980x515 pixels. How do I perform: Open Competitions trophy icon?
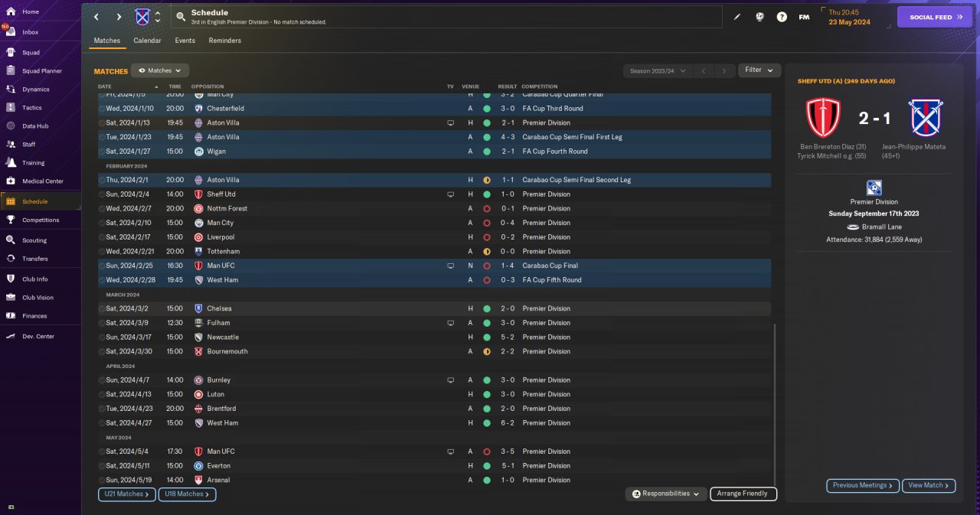click(11, 220)
